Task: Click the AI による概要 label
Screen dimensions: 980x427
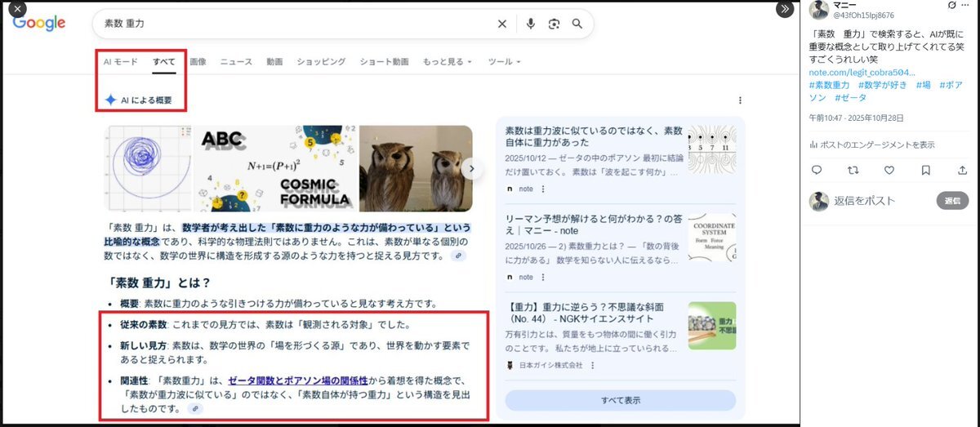Action: point(146,100)
